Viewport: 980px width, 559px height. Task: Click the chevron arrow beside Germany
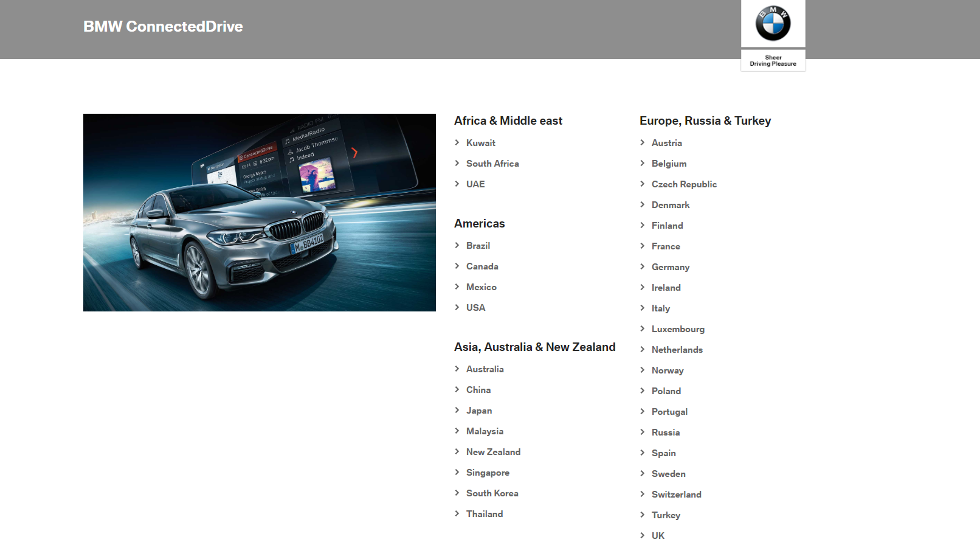click(x=643, y=266)
